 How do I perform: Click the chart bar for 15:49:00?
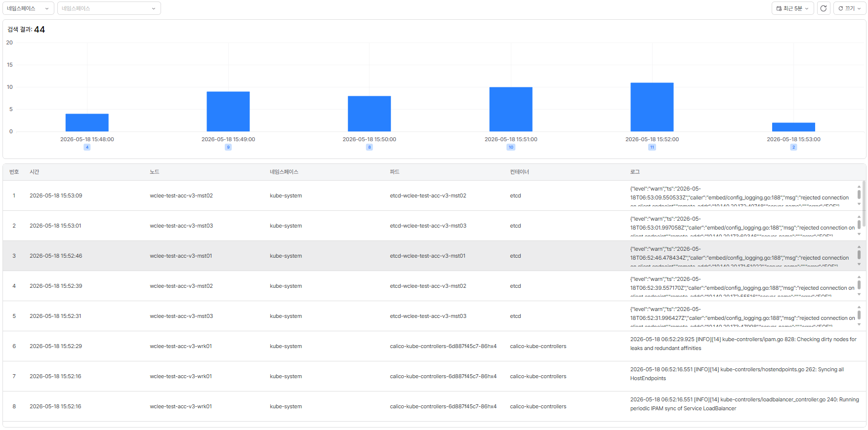pyautogui.click(x=228, y=112)
